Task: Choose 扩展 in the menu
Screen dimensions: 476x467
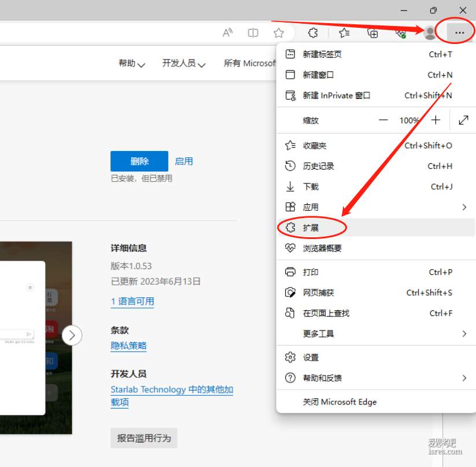Action: [376, 227]
